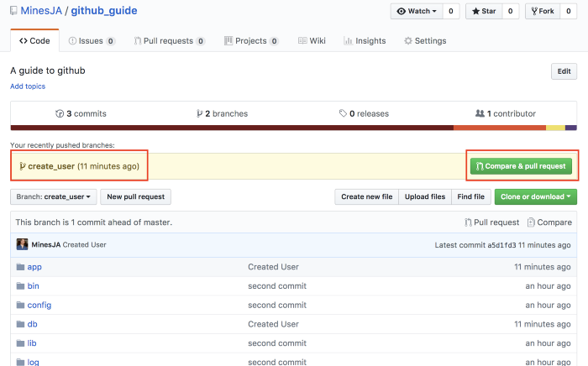Click the yellow language bar segment
This screenshot has height=366, width=588.
point(555,128)
